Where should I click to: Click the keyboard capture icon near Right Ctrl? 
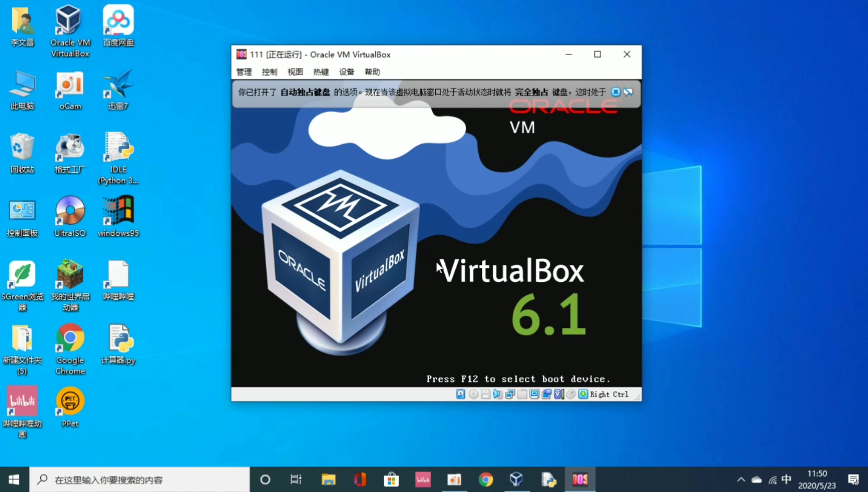pos(584,394)
